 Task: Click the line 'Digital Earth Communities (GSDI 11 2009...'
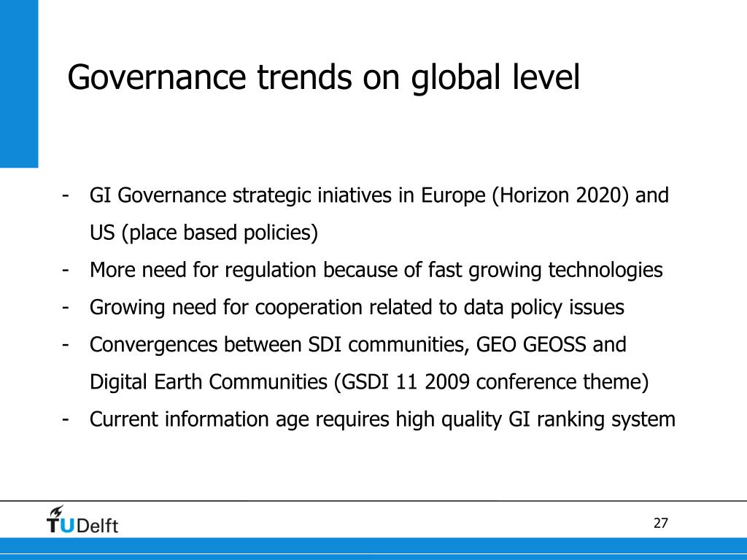coord(369,382)
